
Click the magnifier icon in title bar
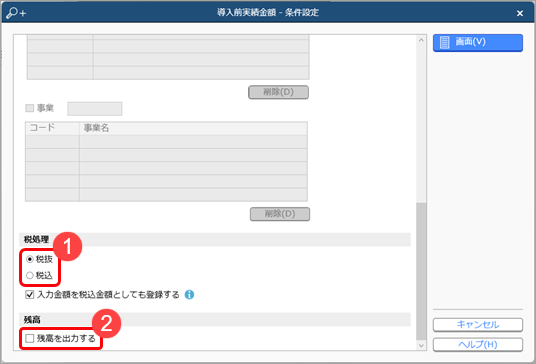(x=16, y=13)
